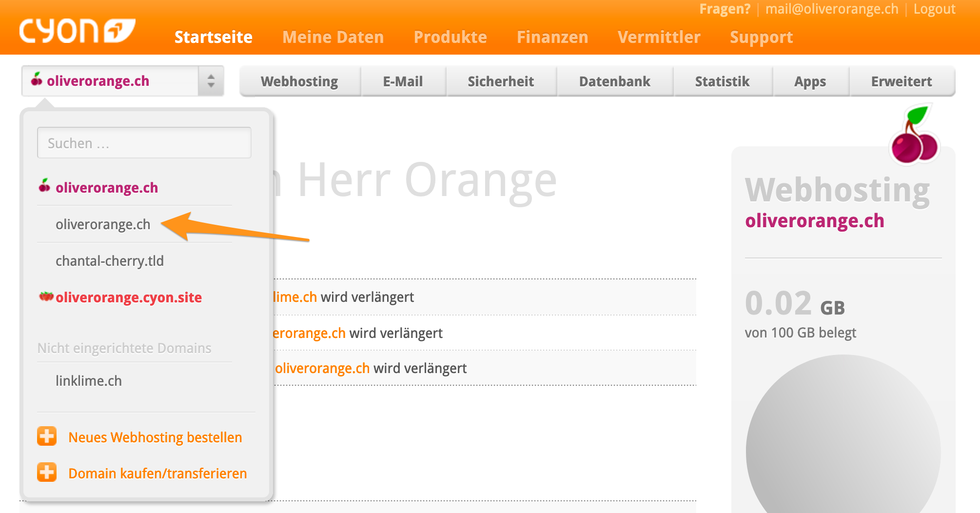The height and width of the screenshot is (513, 980).
Task: Open the Vermittler menu
Action: pos(659,37)
